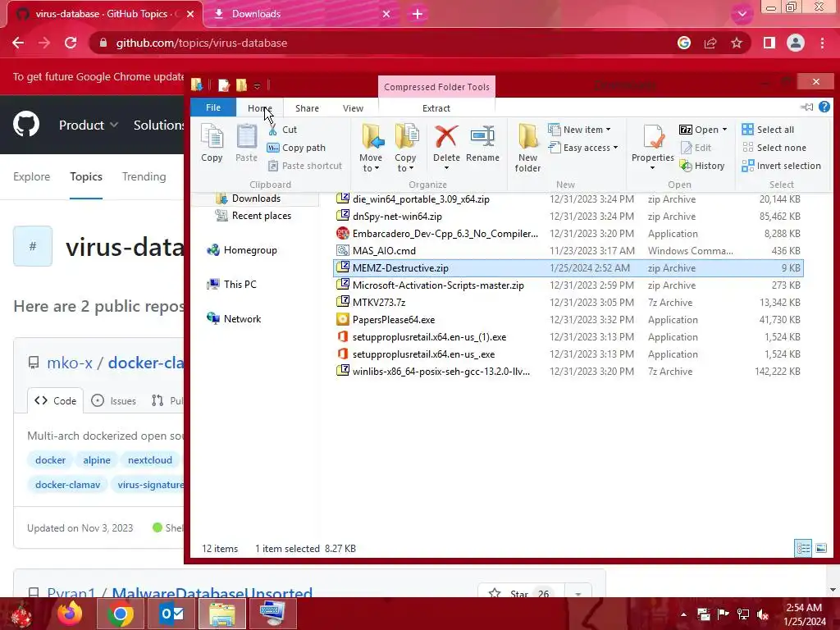Viewport: 840px width, 630px height.
Task: Switch to the Share ribbon tab
Action: tap(307, 108)
